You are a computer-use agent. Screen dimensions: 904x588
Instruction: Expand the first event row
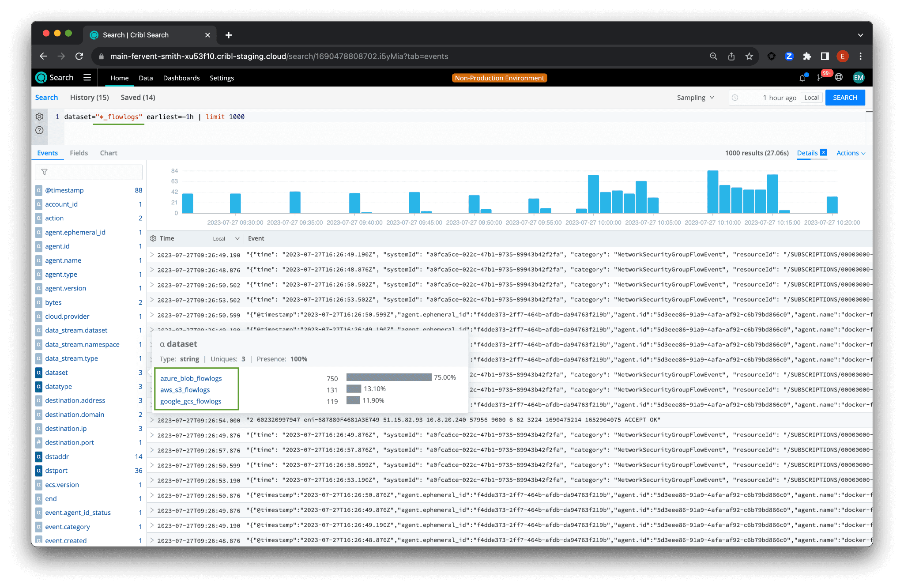[x=152, y=255]
